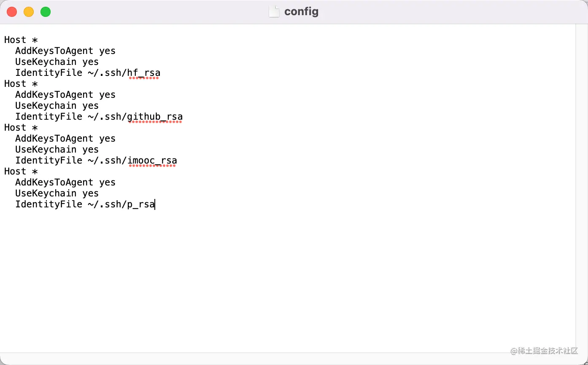Place cursor inside the word 'hf_rsa'
Viewport: 588px width, 365px height.
[144, 72]
